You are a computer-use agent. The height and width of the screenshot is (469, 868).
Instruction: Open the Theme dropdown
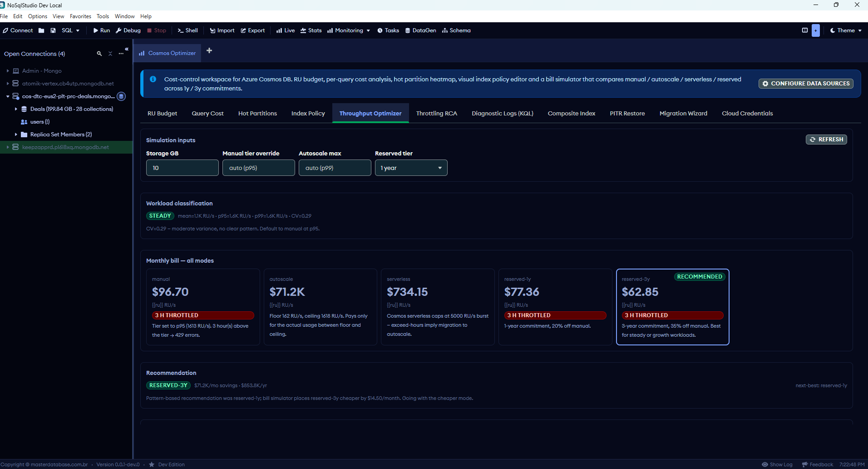(x=846, y=30)
